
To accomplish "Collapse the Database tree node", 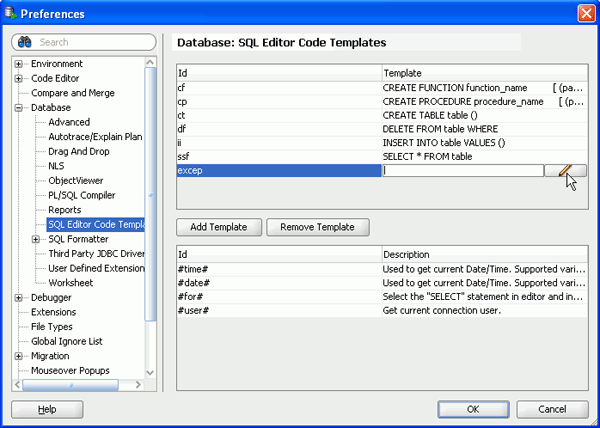I will [x=18, y=108].
